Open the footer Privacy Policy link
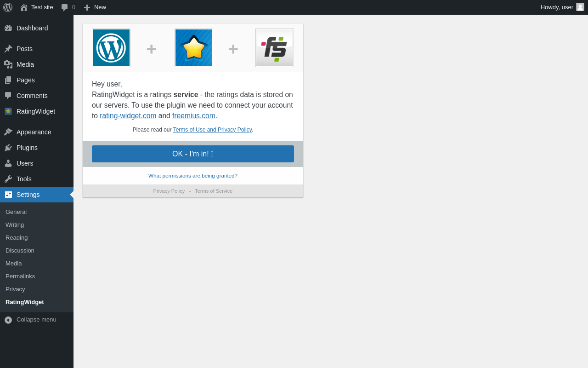Image resolution: width=588 pixels, height=368 pixels. pyautogui.click(x=169, y=191)
